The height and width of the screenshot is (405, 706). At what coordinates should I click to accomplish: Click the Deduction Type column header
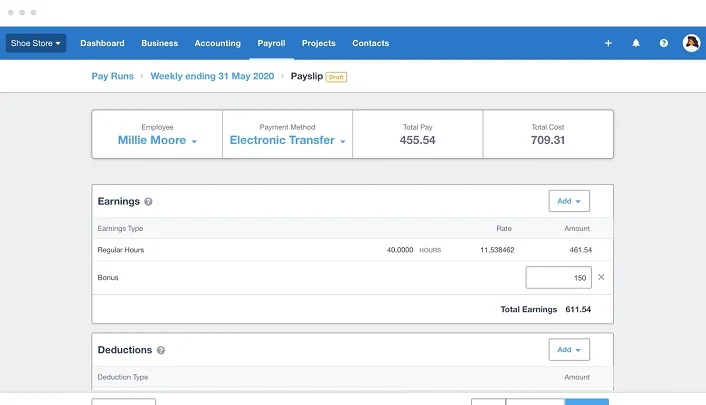[122, 377]
